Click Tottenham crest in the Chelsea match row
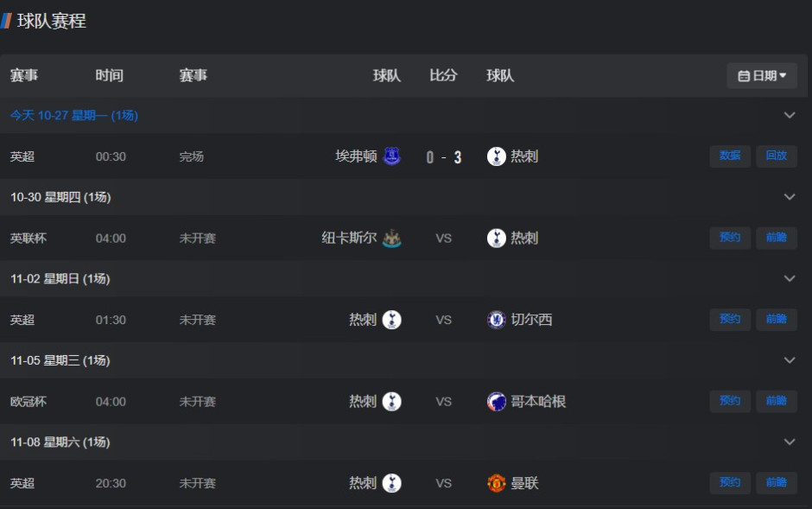The height and width of the screenshot is (509, 812). pyautogui.click(x=392, y=320)
